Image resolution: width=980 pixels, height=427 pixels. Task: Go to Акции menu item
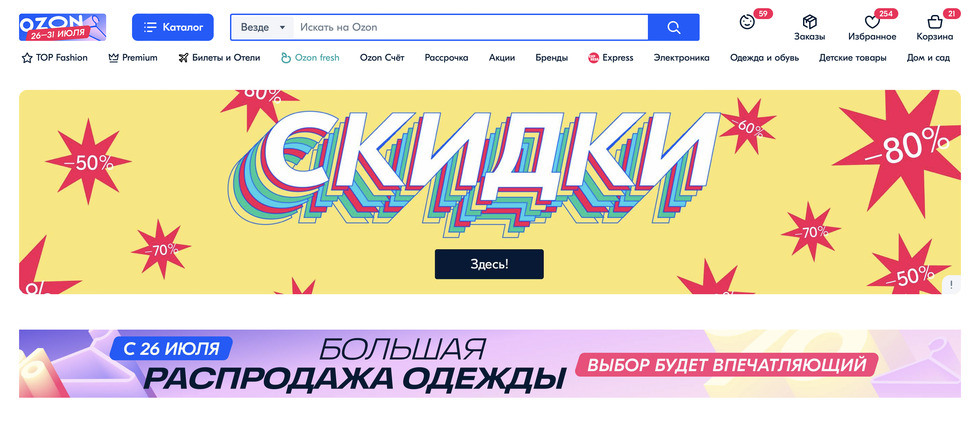(x=502, y=58)
